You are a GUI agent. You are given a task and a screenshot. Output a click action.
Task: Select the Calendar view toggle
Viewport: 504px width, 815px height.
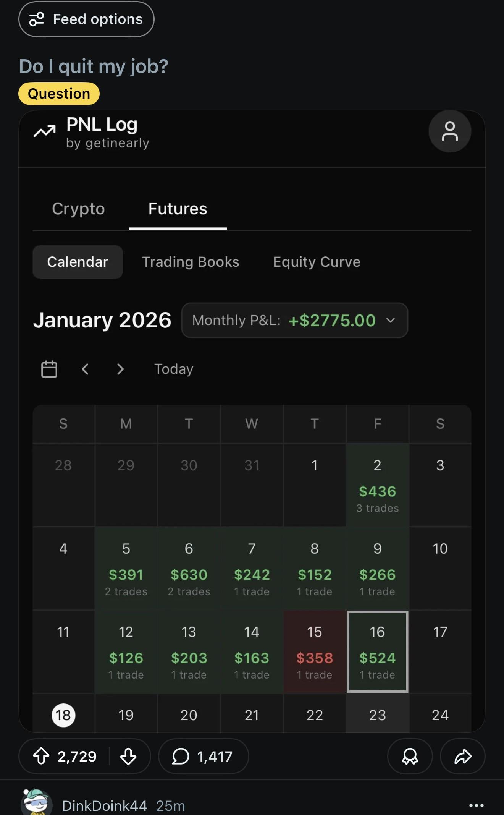[78, 262]
